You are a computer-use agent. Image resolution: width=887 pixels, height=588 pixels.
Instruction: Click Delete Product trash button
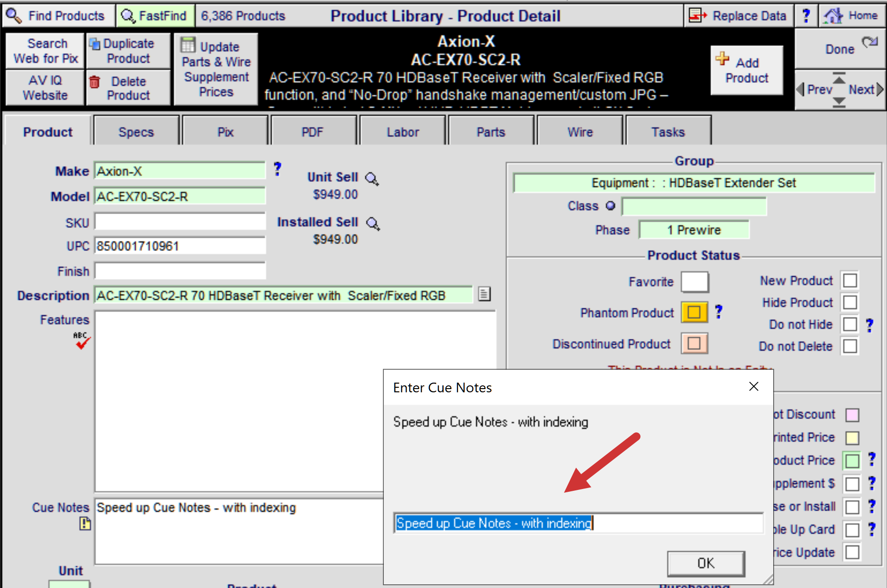pyautogui.click(x=128, y=88)
